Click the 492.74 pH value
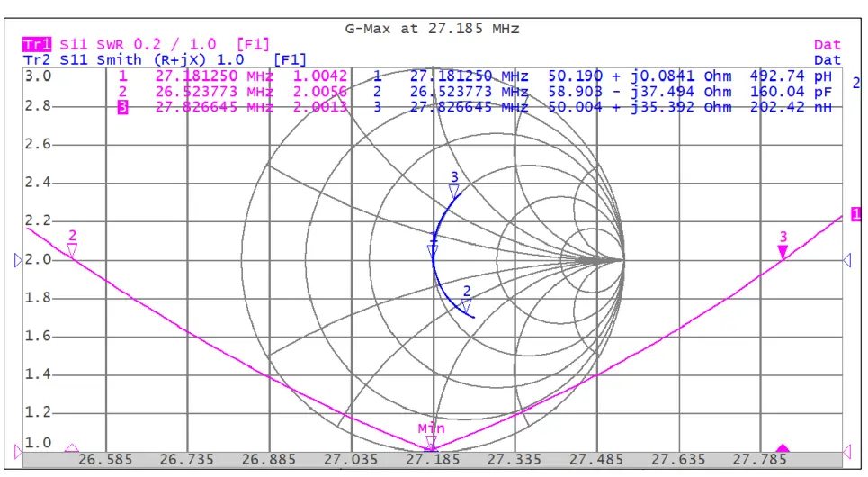 (791, 76)
